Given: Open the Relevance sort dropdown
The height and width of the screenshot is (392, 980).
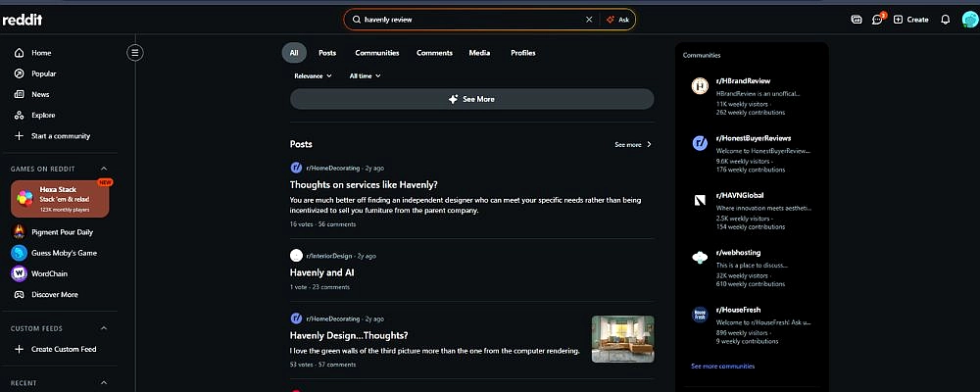Looking at the screenshot, I should [x=313, y=75].
